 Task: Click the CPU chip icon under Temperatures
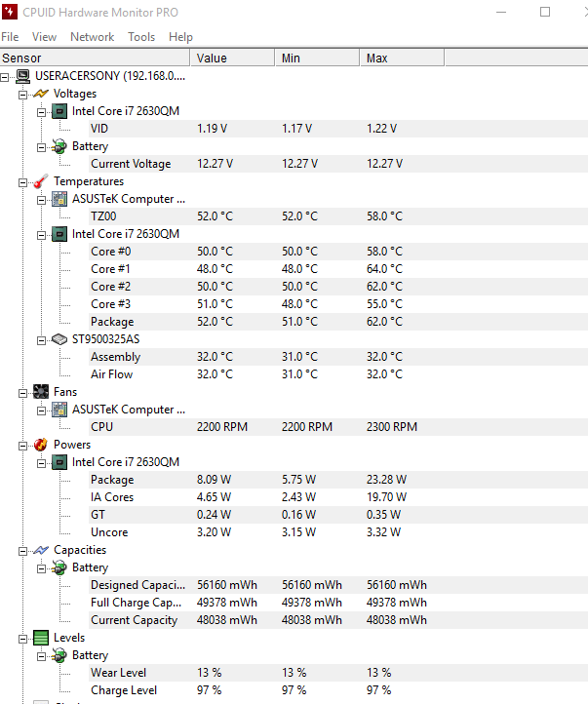click(x=59, y=234)
